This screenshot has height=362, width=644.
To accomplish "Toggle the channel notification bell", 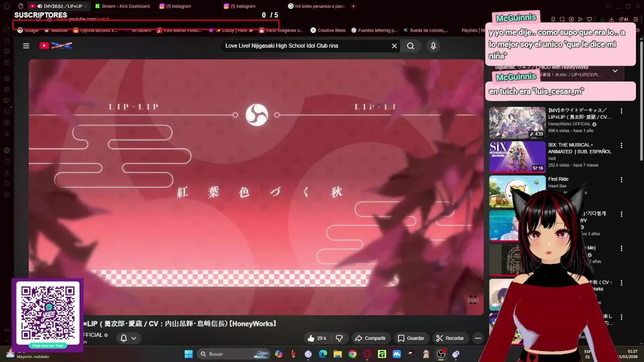I will (x=123, y=338).
